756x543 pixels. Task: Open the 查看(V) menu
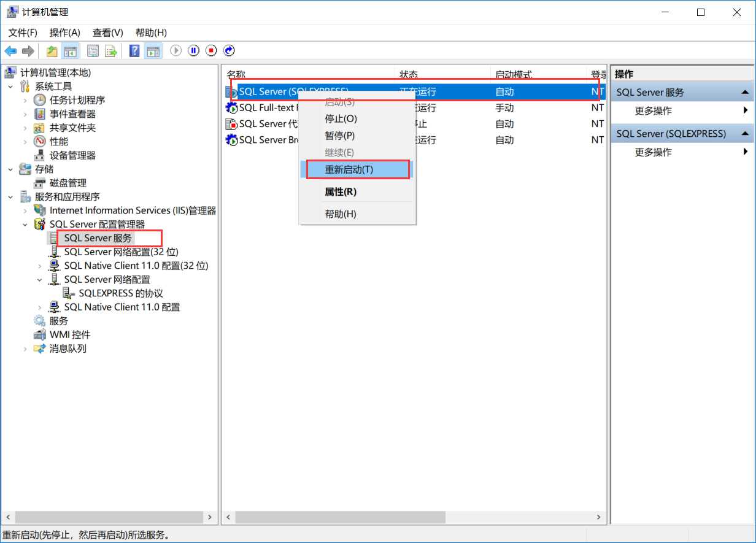[x=108, y=33]
